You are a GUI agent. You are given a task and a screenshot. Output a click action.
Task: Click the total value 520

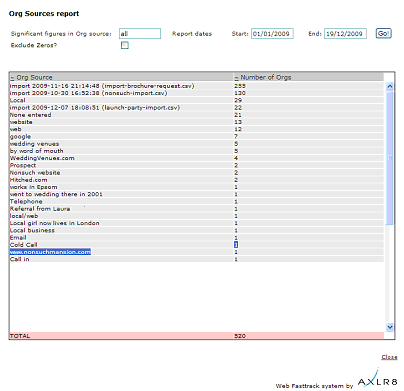tap(240, 336)
